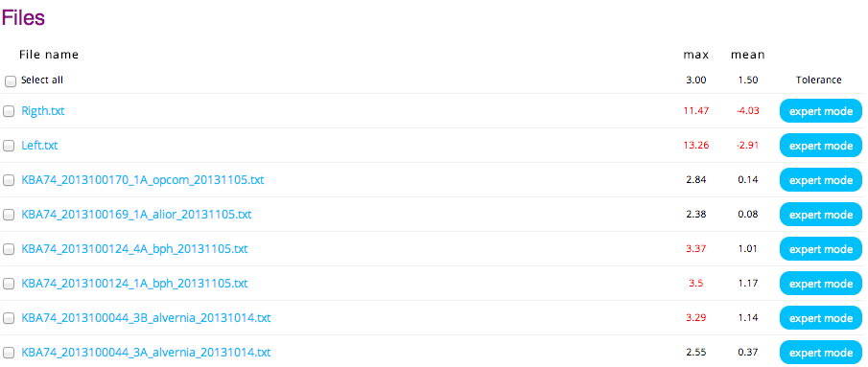868x367 pixels.
Task: Click expert mode button for Rigth.txt
Action: coord(821,111)
